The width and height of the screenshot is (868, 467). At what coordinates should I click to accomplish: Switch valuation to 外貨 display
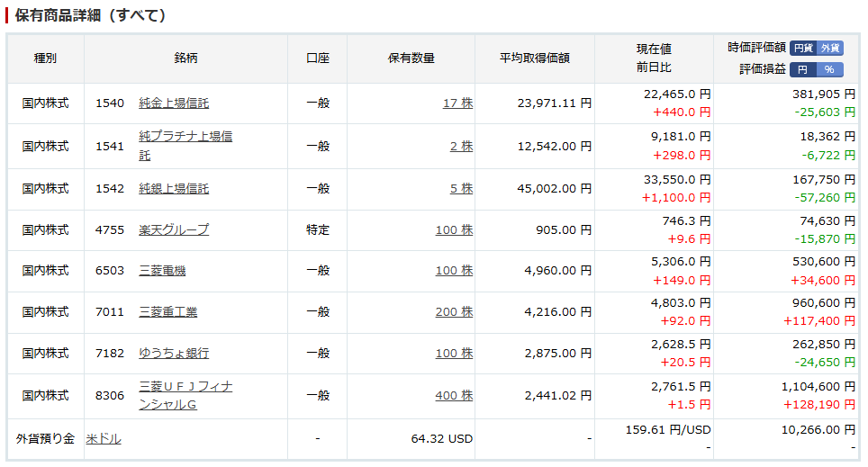[x=830, y=48]
